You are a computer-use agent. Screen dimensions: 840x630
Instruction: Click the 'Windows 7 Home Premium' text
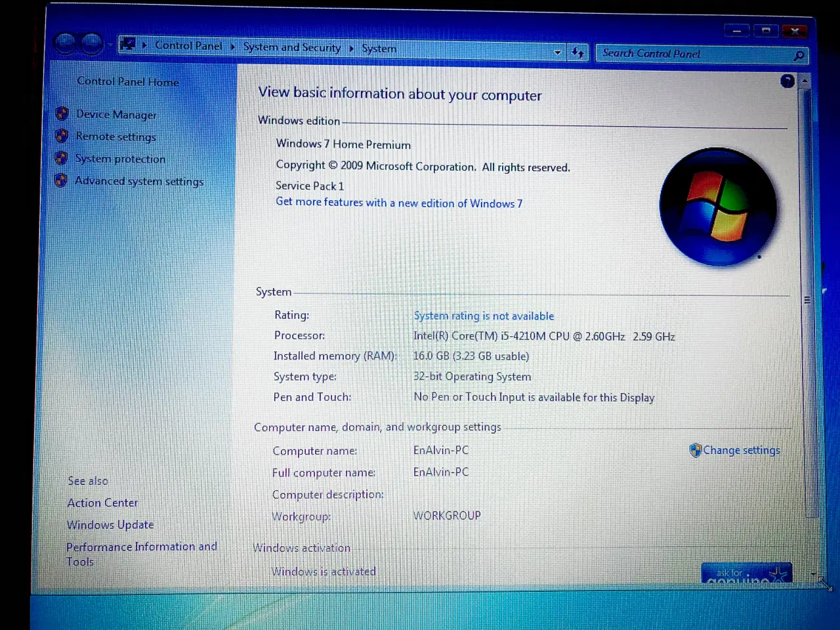click(x=343, y=144)
